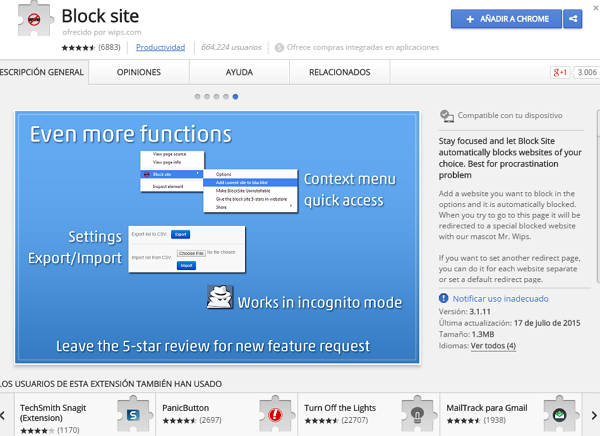Click the share icon button

pyautogui.click(x=573, y=18)
